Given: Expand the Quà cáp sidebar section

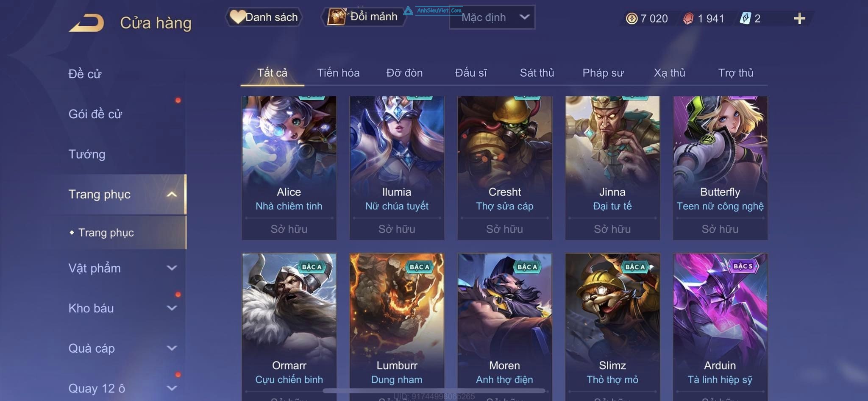Looking at the screenshot, I should click(x=172, y=348).
